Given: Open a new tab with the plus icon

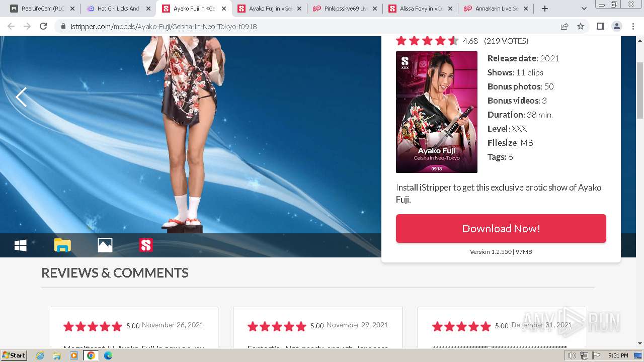Looking at the screenshot, I should [544, 9].
